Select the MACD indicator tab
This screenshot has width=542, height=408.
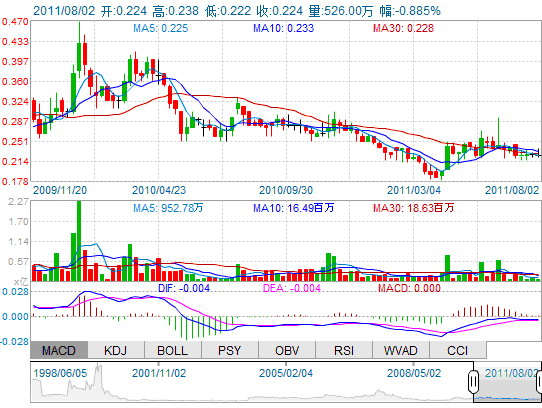coord(59,350)
